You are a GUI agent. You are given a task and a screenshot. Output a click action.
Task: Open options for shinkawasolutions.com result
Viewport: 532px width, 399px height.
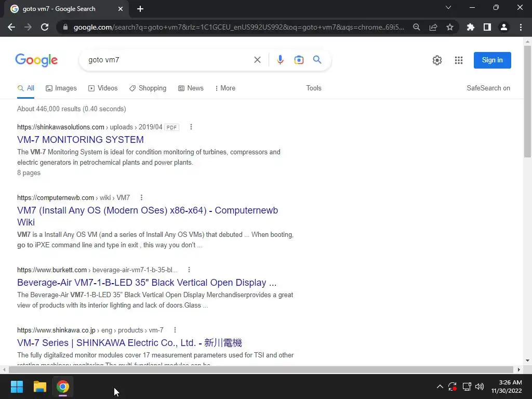click(191, 127)
